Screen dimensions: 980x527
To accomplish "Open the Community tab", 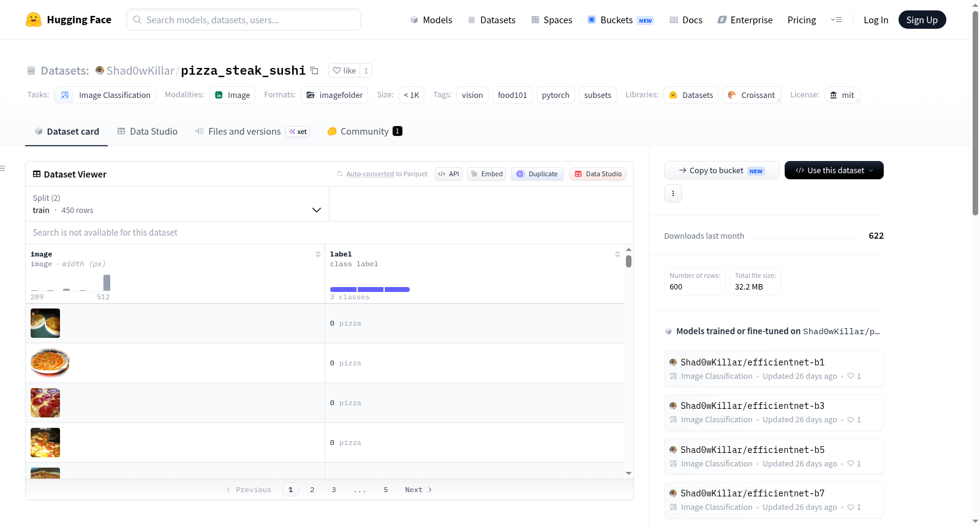I will coord(365,131).
